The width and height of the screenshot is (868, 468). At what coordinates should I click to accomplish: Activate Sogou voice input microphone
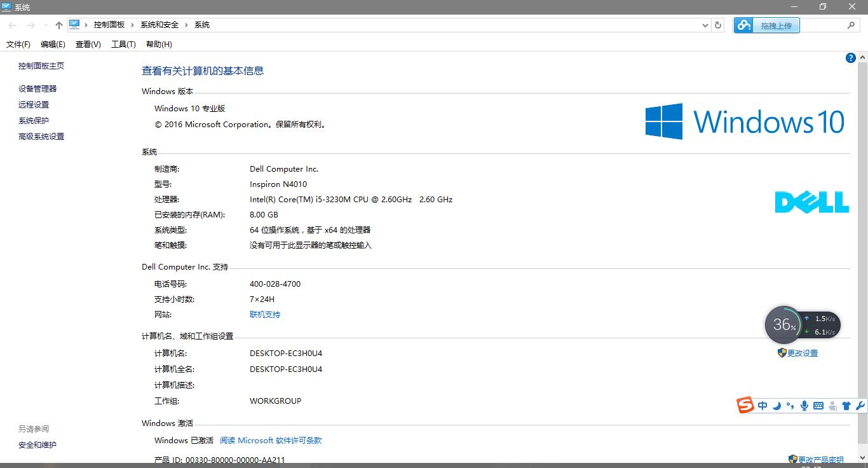(804, 405)
